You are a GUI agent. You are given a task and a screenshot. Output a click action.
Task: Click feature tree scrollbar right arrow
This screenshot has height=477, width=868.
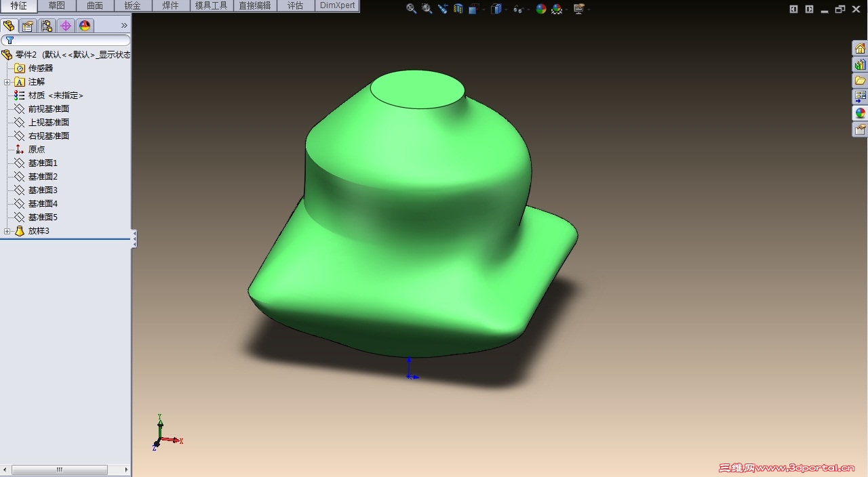coord(126,470)
